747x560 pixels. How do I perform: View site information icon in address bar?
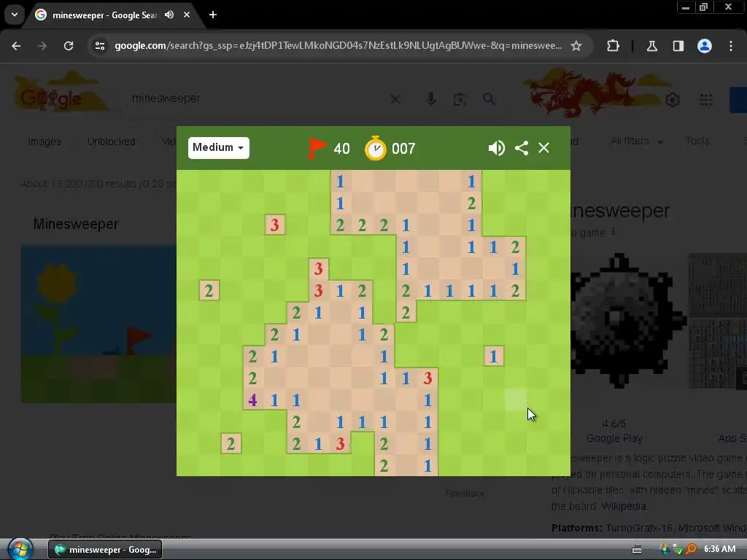100,46
